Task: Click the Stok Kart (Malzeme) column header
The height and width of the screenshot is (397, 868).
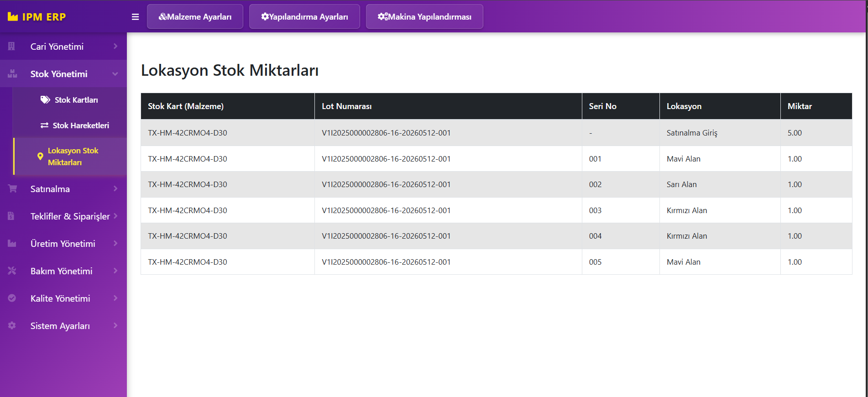Action: 228,106
